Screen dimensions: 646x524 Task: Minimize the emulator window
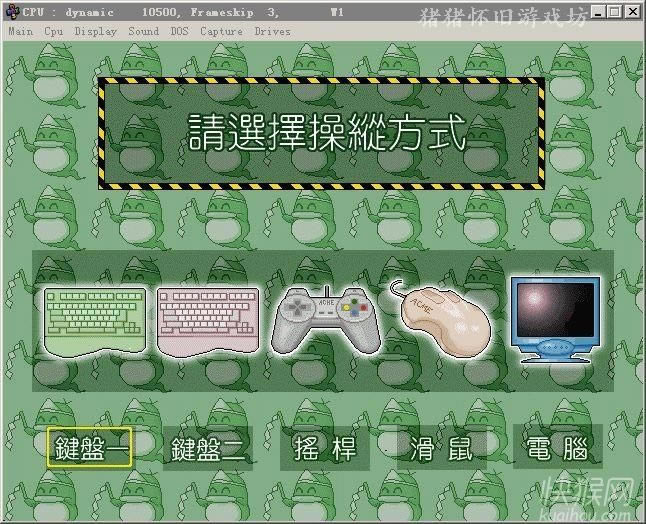point(598,12)
